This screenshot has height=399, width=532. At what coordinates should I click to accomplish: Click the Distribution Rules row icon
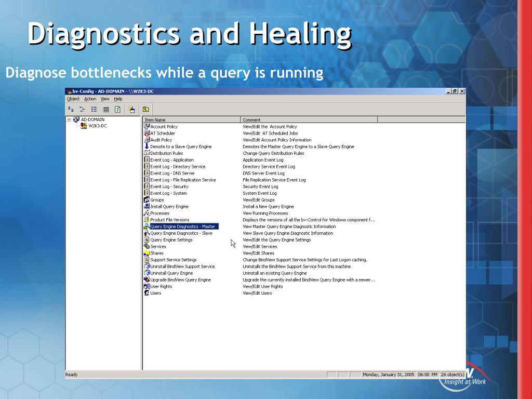[x=147, y=153]
